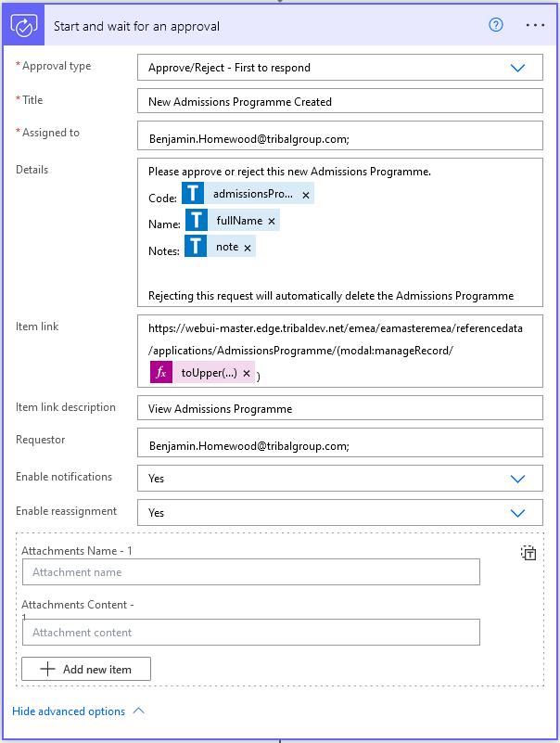Open the help question mark icon

(x=495, y=25)
